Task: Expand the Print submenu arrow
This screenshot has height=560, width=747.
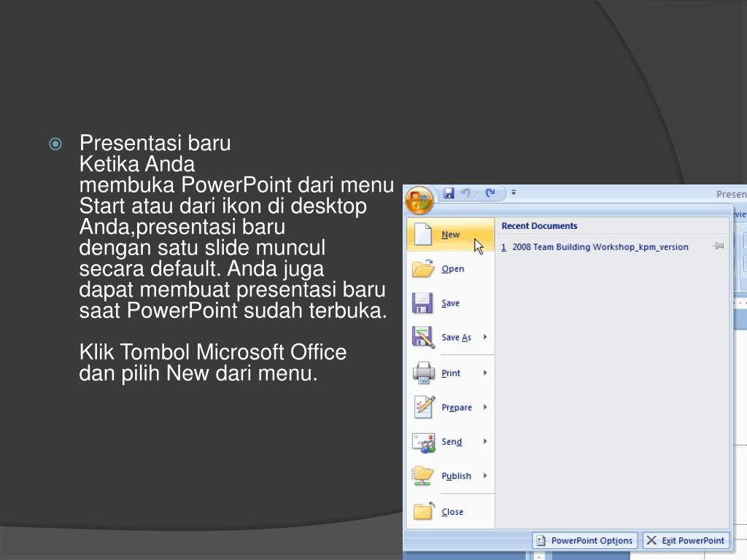Action: pos(485,373)
